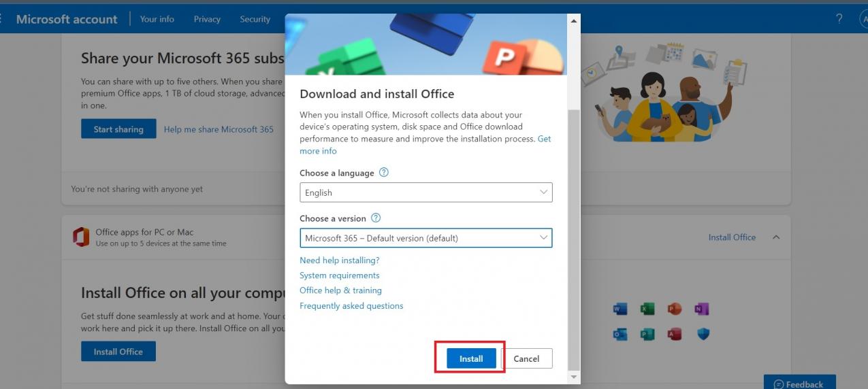868x389 pixels.
Task: Click the dialog scrollbar up arrow
Action: (574, 20)
